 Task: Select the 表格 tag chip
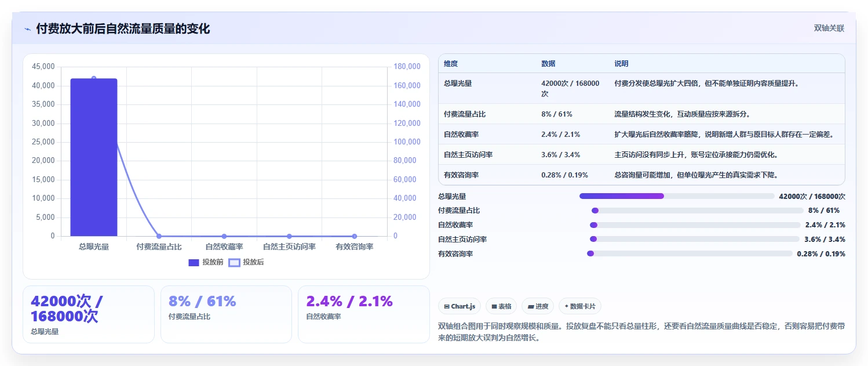[501, 306]
